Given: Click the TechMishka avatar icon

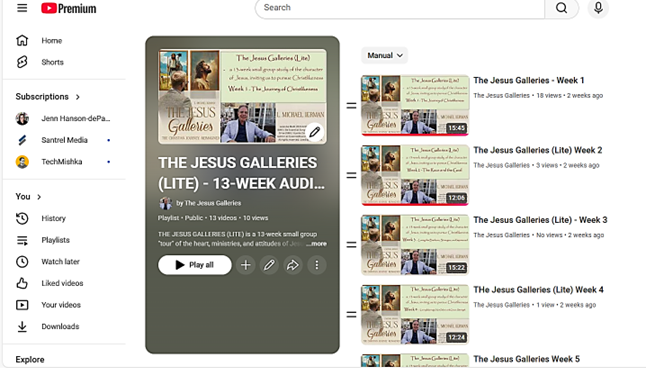Looking at the screenshot, I should pos(22,162).
